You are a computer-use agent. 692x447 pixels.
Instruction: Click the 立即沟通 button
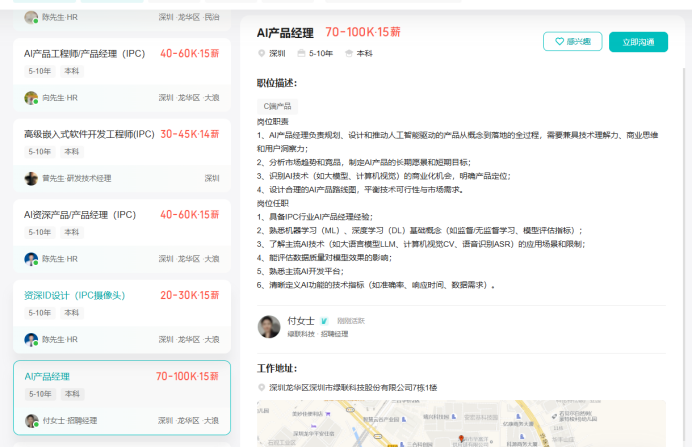[x=638, y=41]
